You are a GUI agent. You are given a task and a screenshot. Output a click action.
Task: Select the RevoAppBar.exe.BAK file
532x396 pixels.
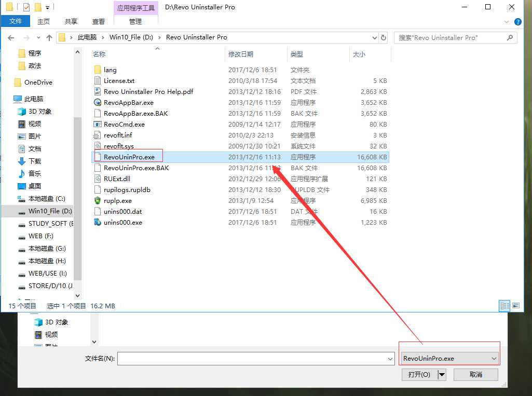(135, 113)
